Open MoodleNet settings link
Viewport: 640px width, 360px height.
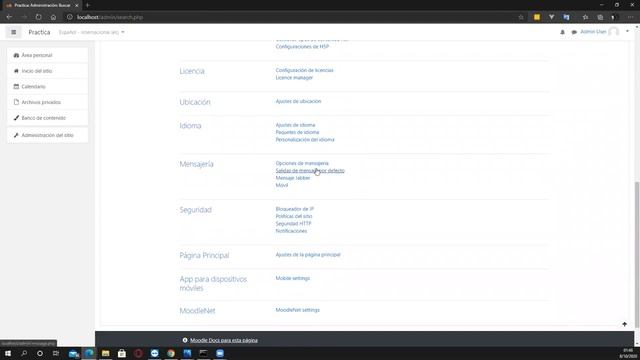[x=298, y=310]
